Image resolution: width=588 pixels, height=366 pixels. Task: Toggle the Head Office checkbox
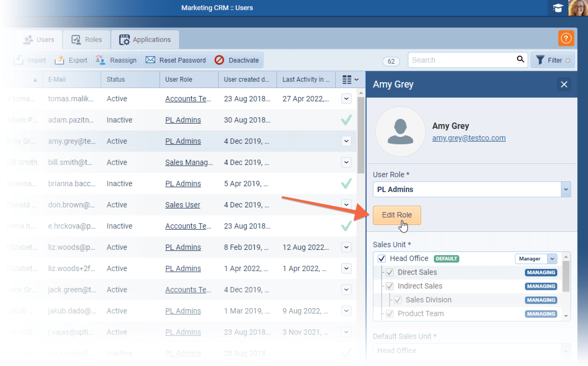tap(381, 259)
